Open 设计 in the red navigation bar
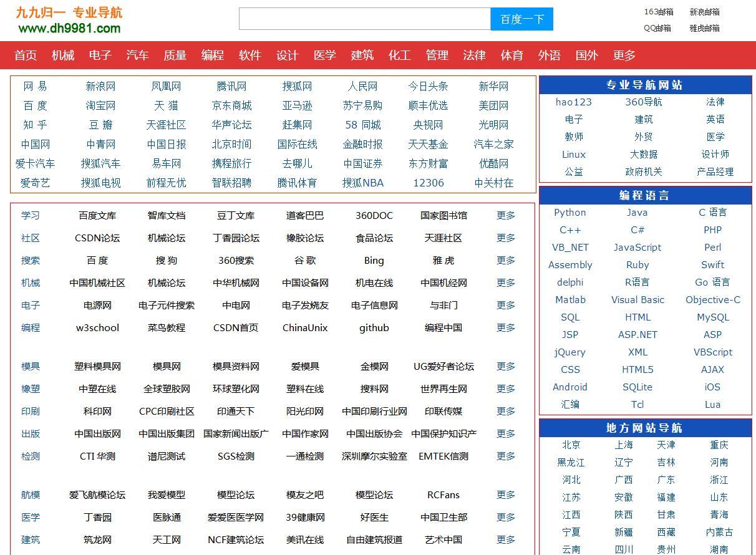Image resolution: width=756 pixels, height=555 pixels. [288, 55]
